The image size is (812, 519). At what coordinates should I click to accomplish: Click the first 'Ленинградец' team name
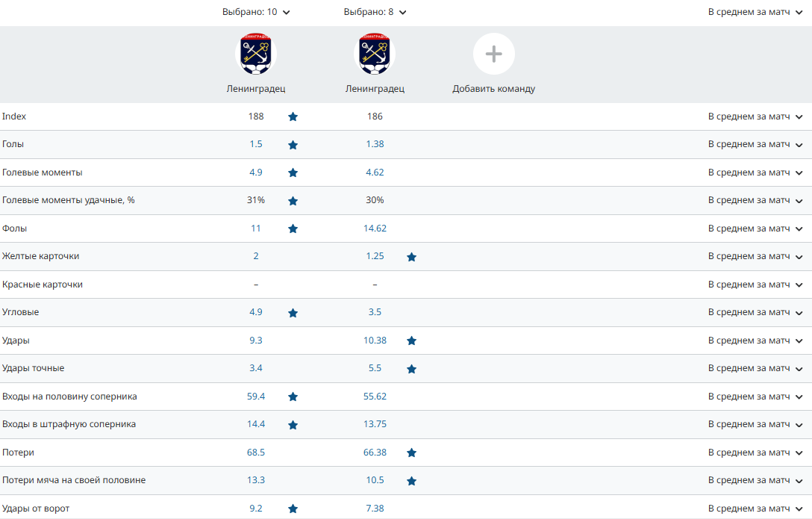[x=256, y=89]
